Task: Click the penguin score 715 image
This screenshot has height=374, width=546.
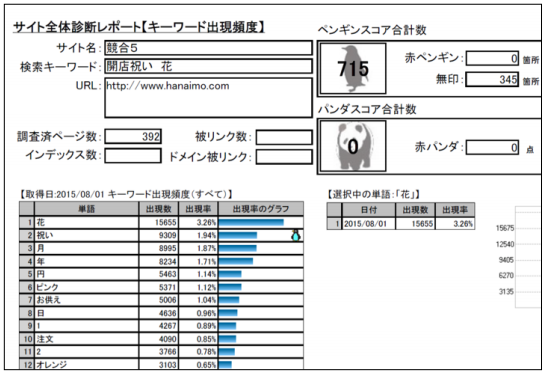Action: point(353,68)
